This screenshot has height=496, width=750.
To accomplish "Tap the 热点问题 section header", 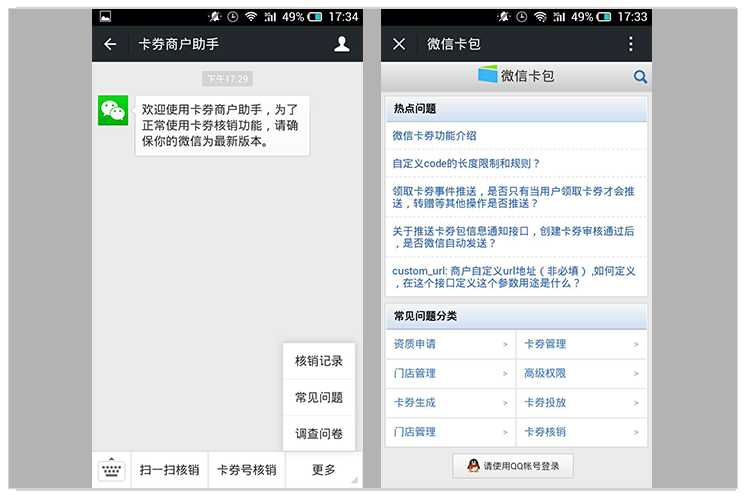I will tap(516, 109).
